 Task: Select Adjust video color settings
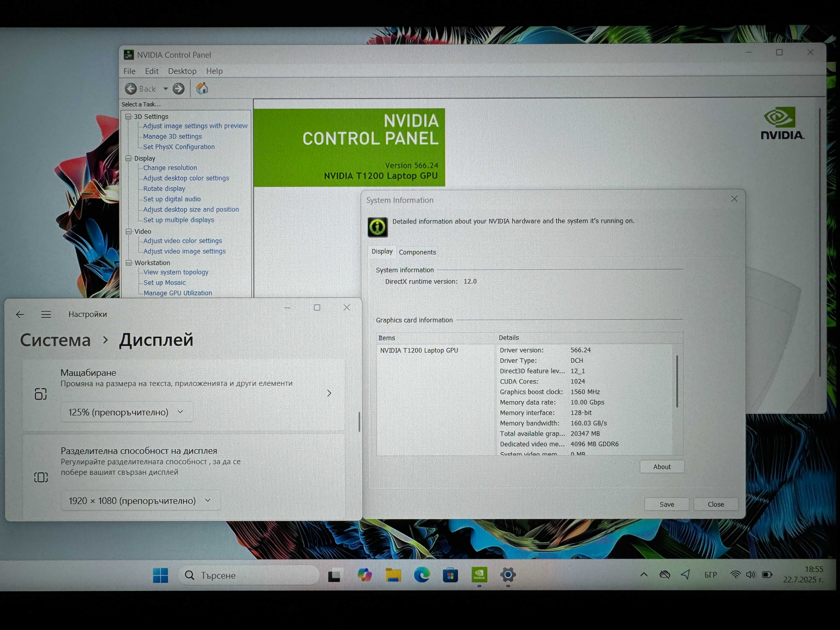pos(183,241)
